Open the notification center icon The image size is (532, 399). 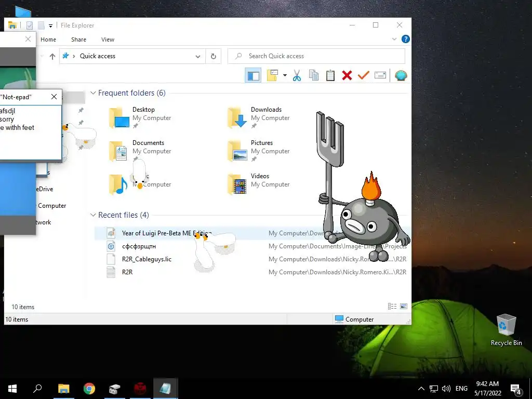pyautogui.click(x=516, y=389)
